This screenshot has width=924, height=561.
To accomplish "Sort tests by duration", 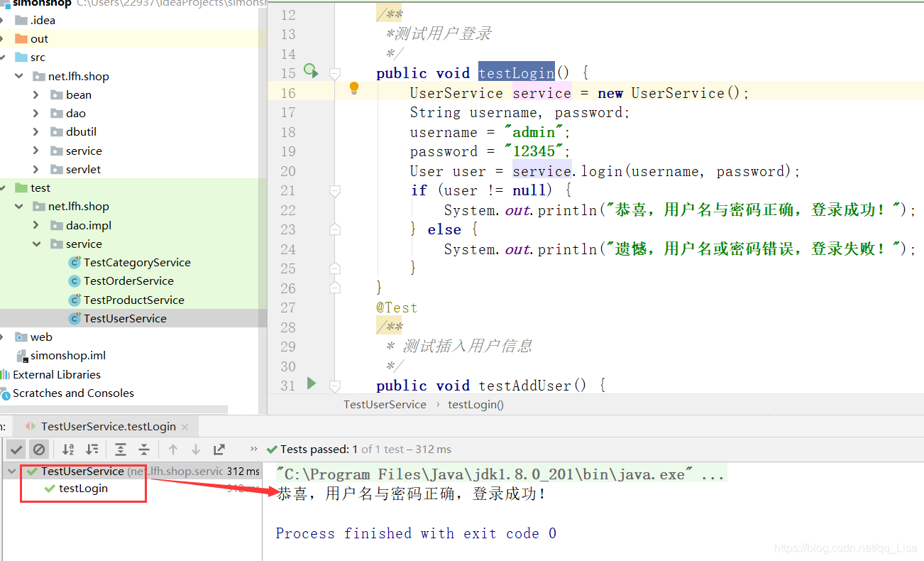I will tap(92, 449).
